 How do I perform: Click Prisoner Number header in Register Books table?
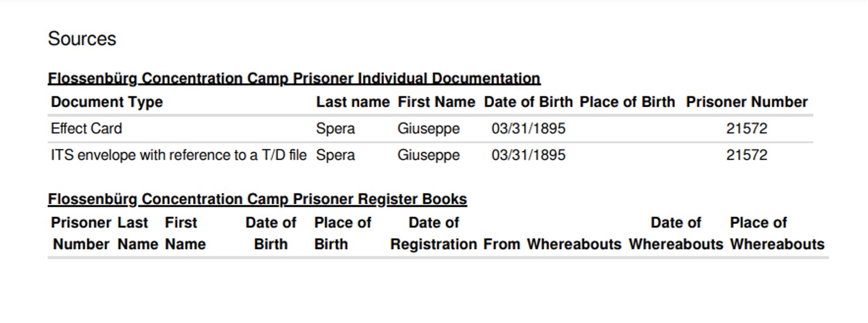pos(81,233)
